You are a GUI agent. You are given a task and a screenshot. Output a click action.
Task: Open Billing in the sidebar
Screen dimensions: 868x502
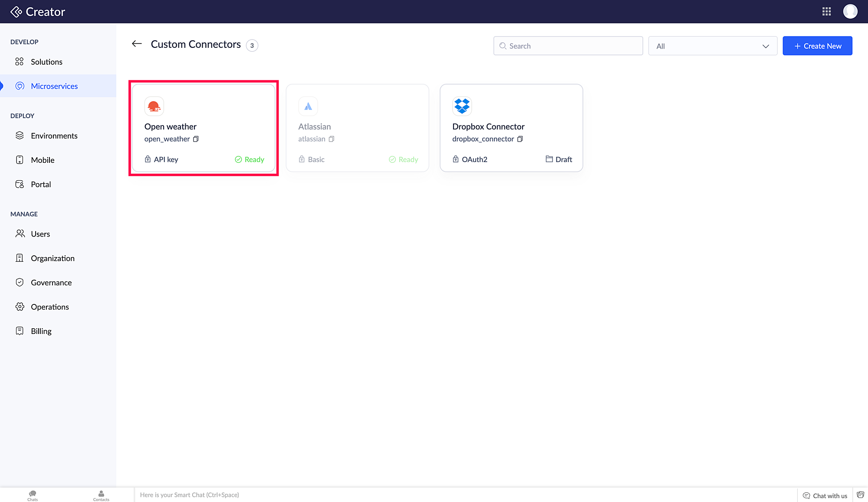pyautogui.click(x=41, y=331)
